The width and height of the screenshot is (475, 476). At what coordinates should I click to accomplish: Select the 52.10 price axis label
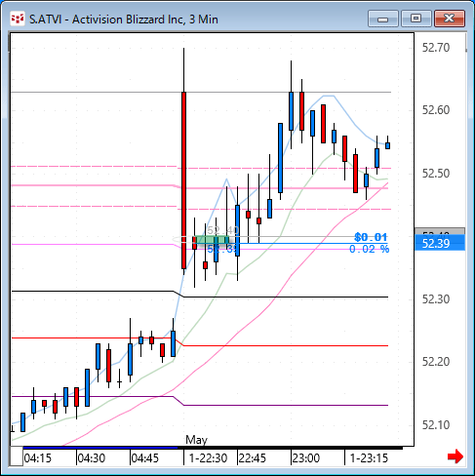(x=436, y=425)
